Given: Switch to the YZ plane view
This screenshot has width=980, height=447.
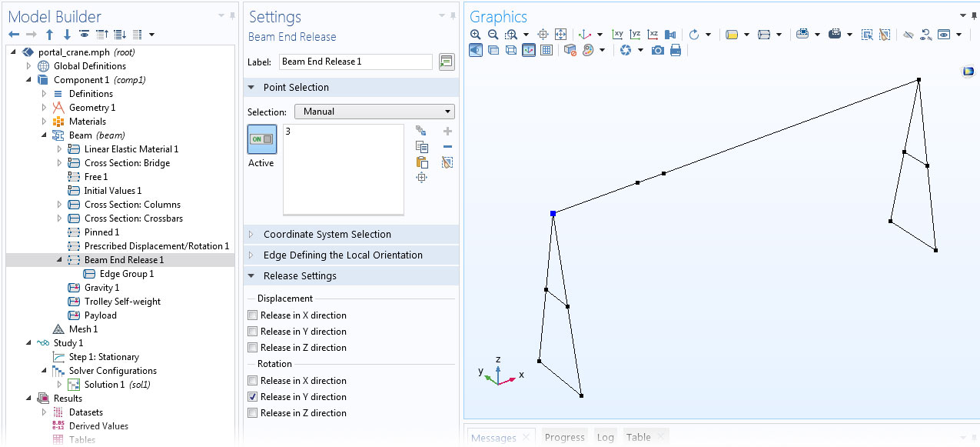Looking at the screenshot, I should click(635, 35).
